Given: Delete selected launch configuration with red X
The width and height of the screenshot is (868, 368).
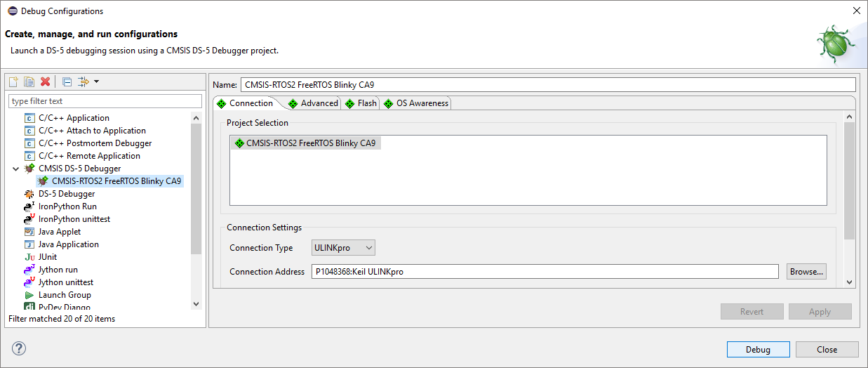Looking at the screenshot, I should pyautogui.click(x=46, y=81).
